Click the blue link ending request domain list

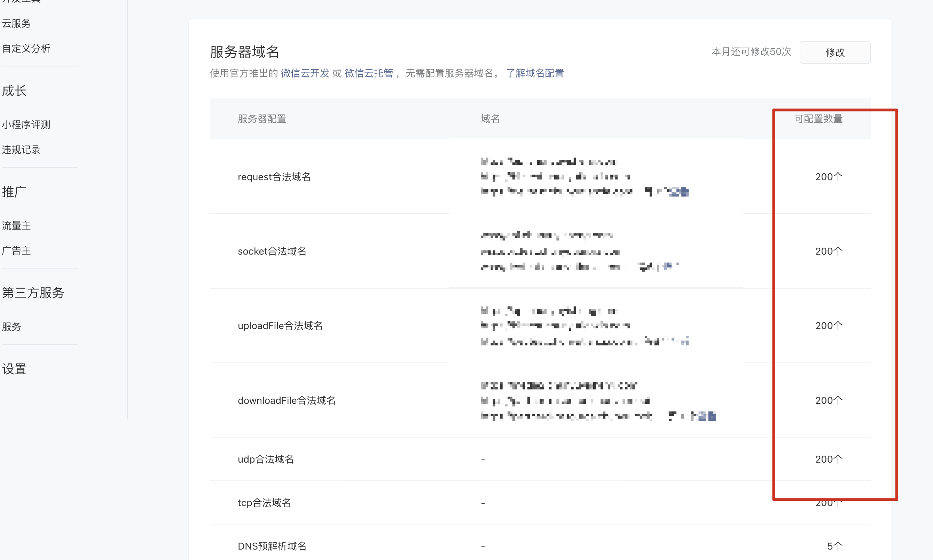pos(678,192)
